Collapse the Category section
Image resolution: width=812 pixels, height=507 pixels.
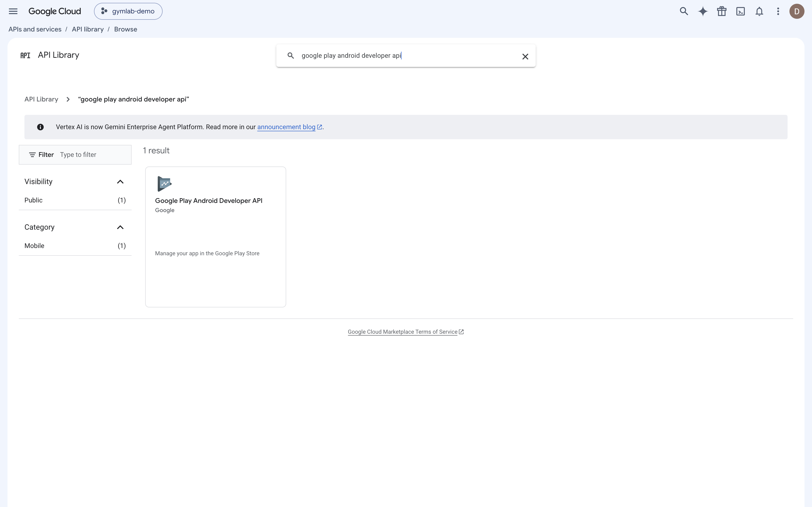120,227
